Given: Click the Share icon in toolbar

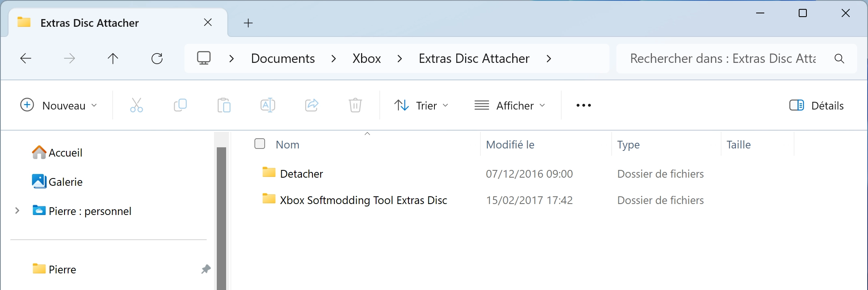Looking at the screenshot, I should coord(312,105).
